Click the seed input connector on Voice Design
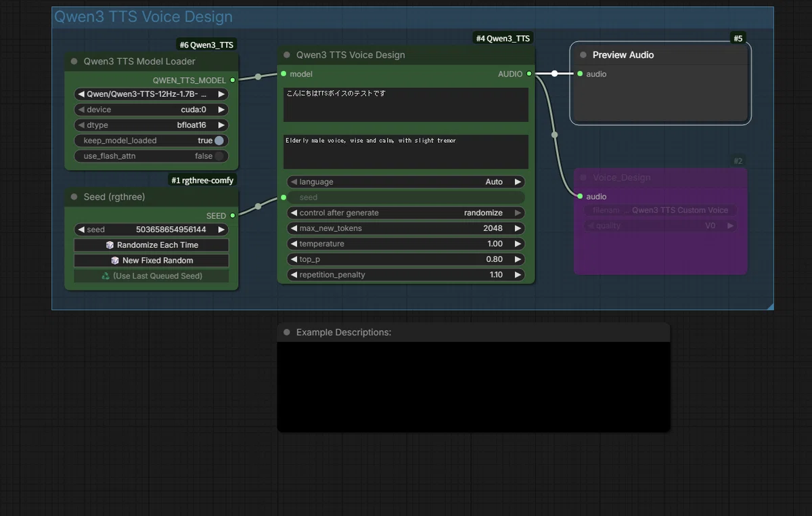 click(284, 197)
